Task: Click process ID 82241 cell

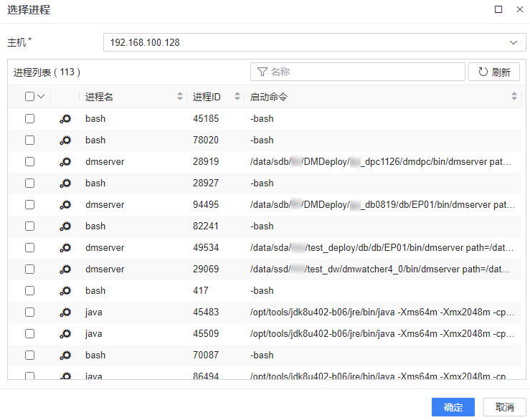Action: (206, 226)
